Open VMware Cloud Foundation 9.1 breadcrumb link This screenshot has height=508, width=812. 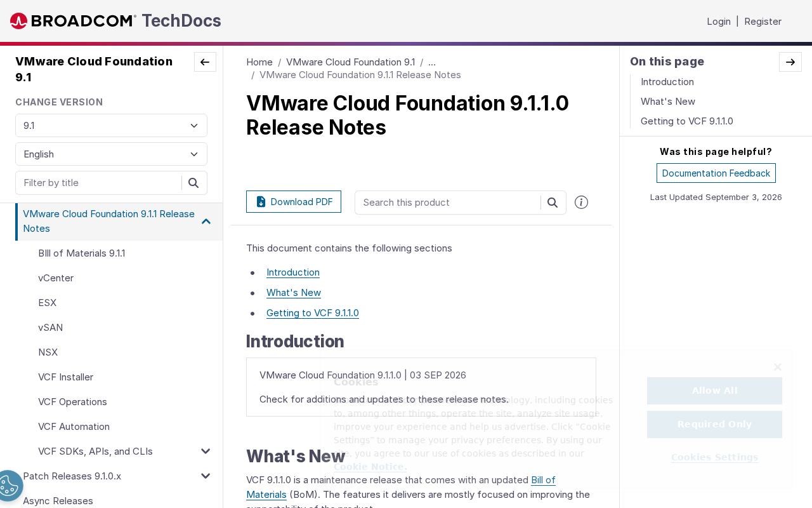pos(351,62)
